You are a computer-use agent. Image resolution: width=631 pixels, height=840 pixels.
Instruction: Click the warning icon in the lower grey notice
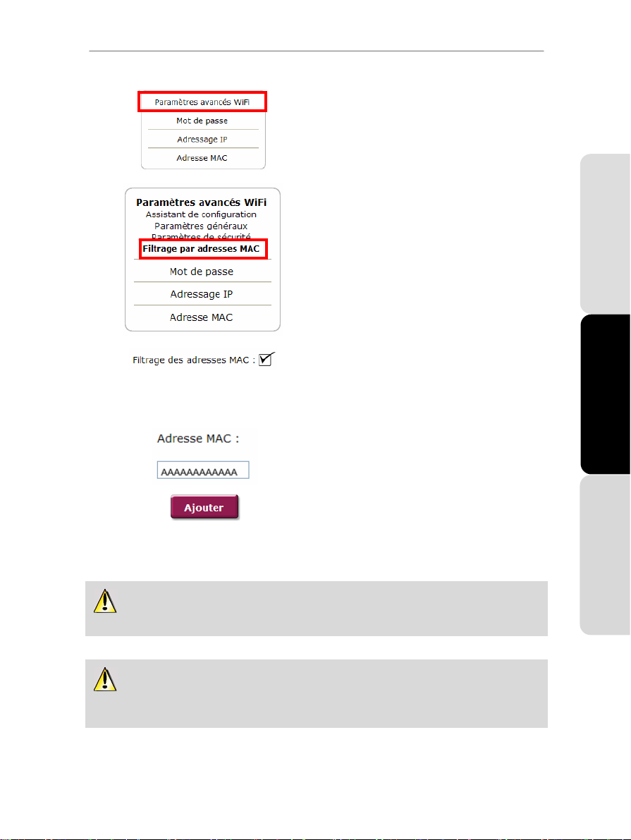coord(105,679)
